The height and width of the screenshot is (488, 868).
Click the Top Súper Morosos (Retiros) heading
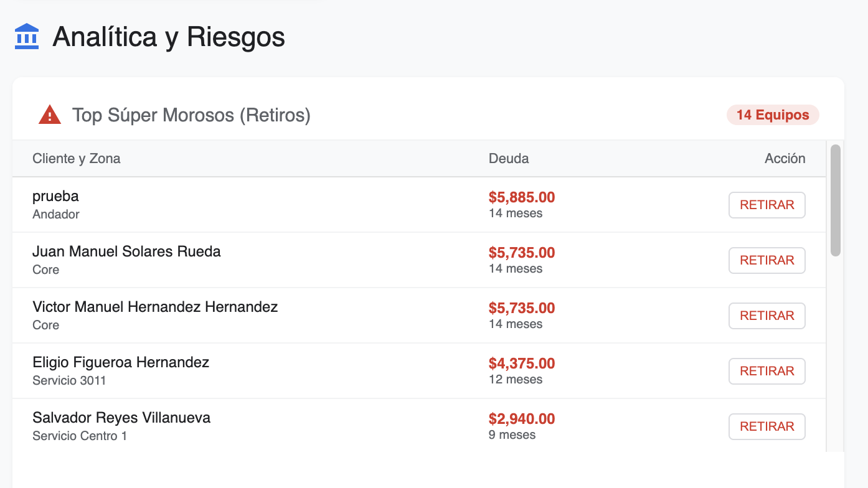coord(191,115)
